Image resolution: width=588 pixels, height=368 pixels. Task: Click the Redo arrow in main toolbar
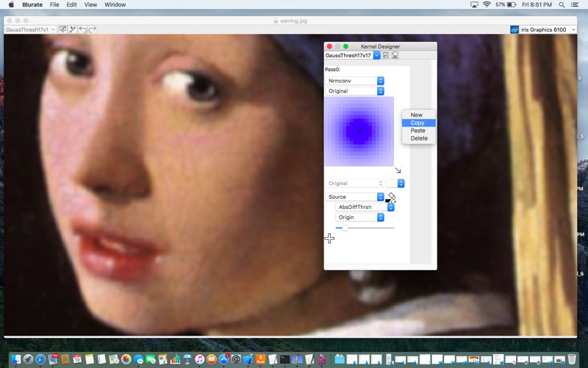click(93, 29)
